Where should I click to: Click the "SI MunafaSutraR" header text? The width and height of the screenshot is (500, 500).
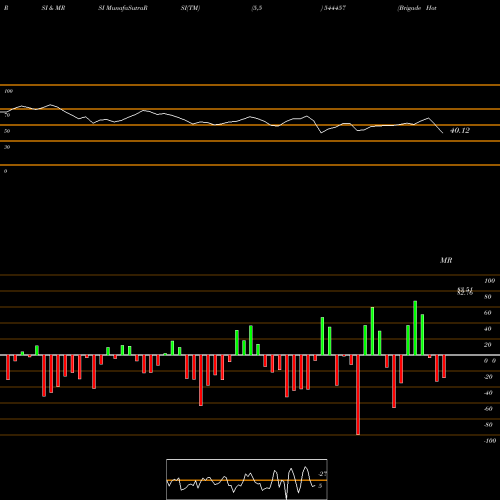coord(123,8)
